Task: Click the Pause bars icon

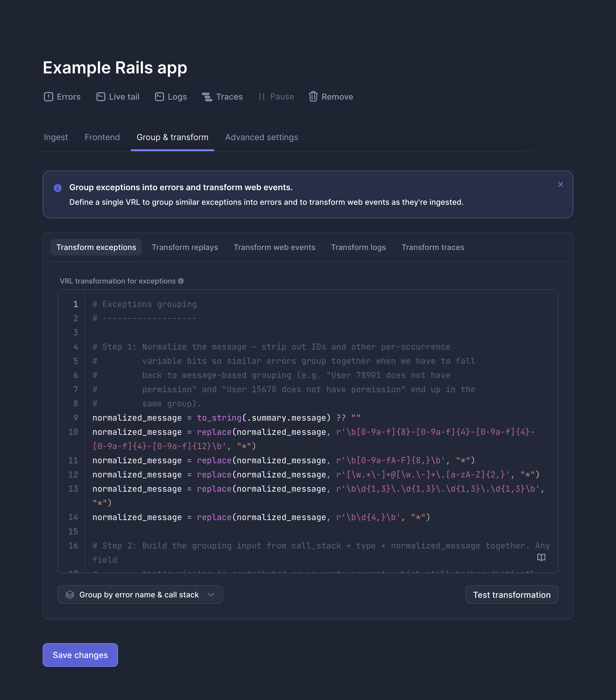Action: pos(262,96)
